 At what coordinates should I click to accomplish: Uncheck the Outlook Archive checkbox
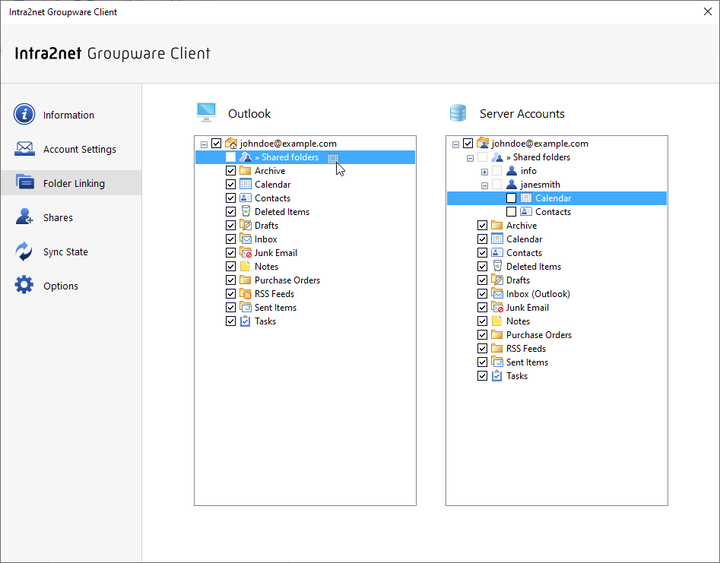pos(231,171)
